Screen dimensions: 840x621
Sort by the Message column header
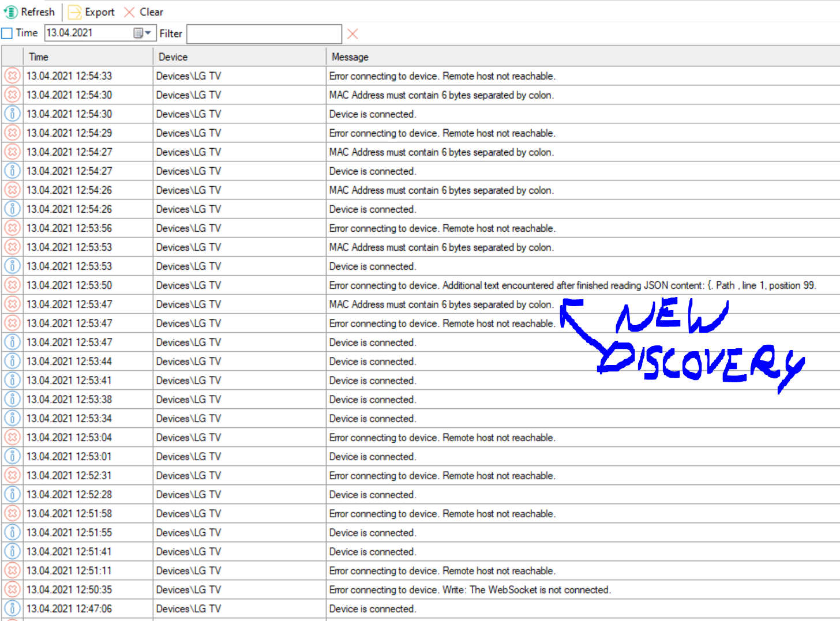click(577, 57)
